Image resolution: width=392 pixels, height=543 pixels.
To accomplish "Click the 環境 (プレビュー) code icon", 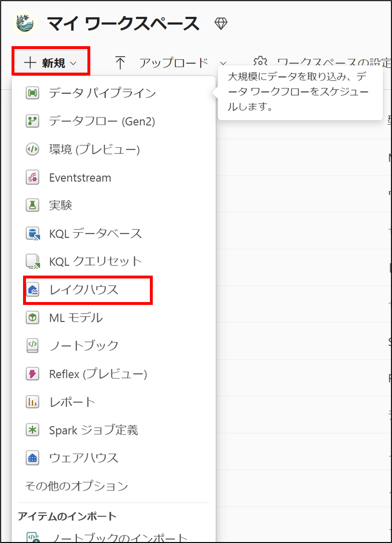I will click(33, 149).
